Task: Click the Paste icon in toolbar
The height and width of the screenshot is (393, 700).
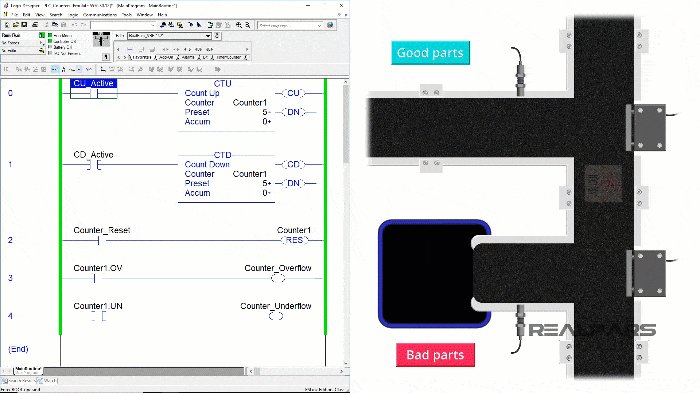Action: point(63,25)
